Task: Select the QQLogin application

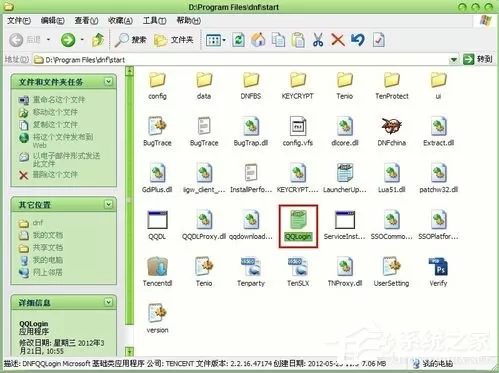Action: pos(298,226)
